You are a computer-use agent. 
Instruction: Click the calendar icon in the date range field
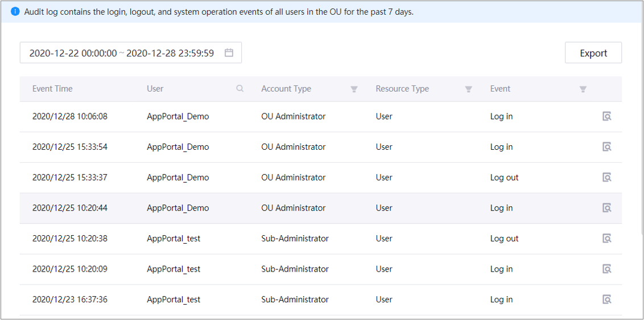[229, 53]
